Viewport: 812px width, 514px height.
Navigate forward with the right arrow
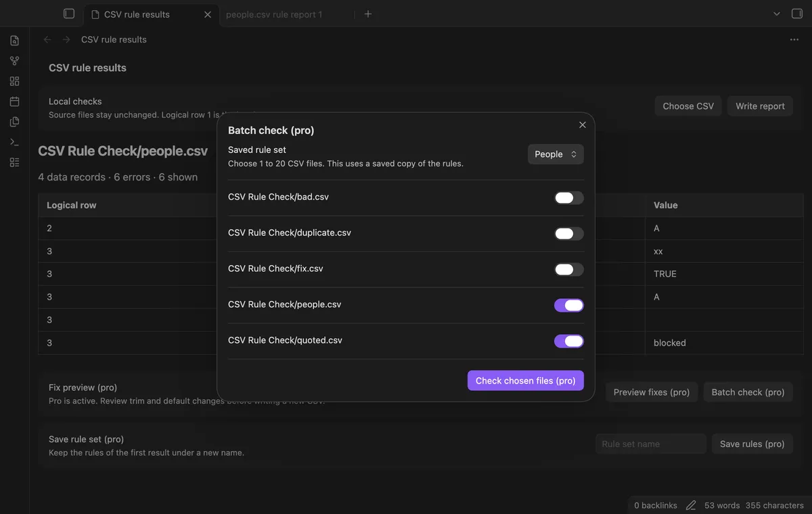pos(66,39)
